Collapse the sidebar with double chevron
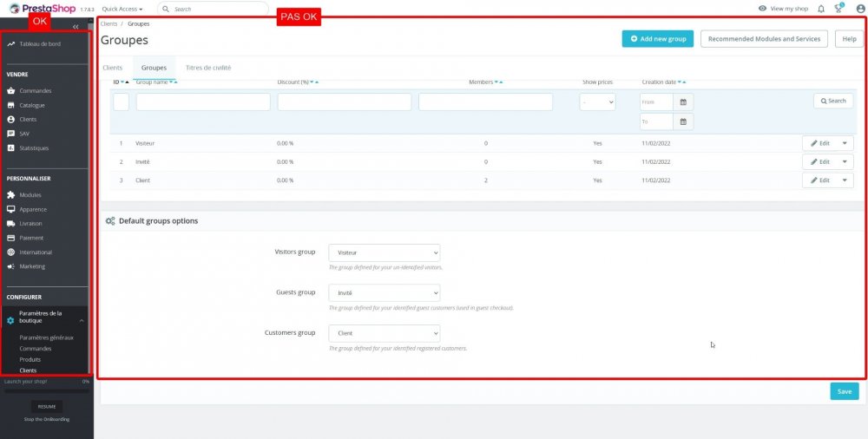The image size is (868, 439). click(76, 27)
